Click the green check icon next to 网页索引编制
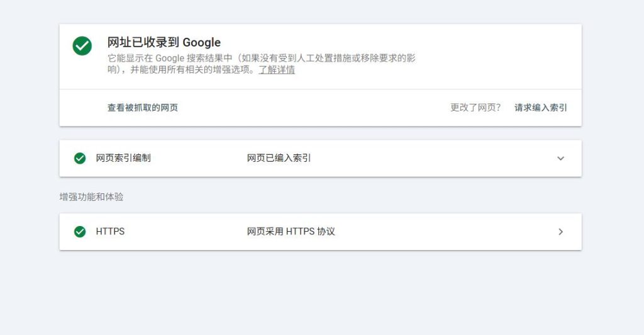Viewport: 644px width, 335px height. [80, 158]
